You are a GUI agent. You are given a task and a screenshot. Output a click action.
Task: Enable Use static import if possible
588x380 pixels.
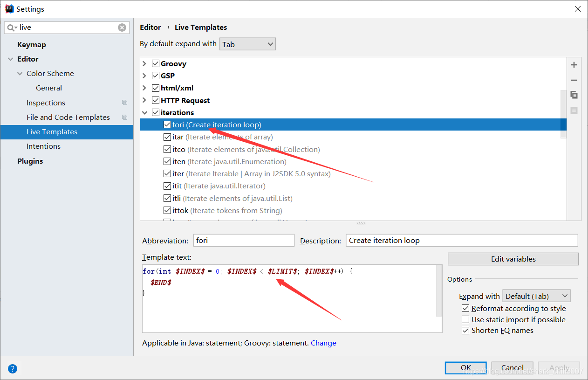(465, 319)
